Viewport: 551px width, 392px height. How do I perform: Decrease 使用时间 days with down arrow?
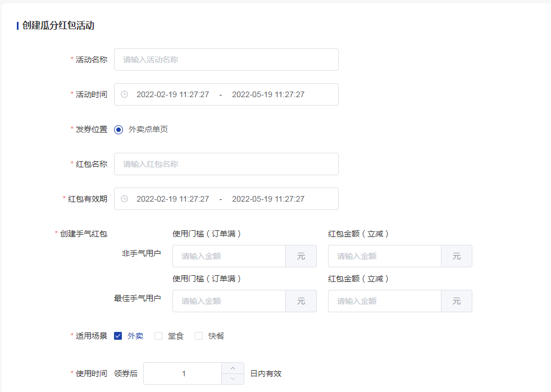coord(233,379)
